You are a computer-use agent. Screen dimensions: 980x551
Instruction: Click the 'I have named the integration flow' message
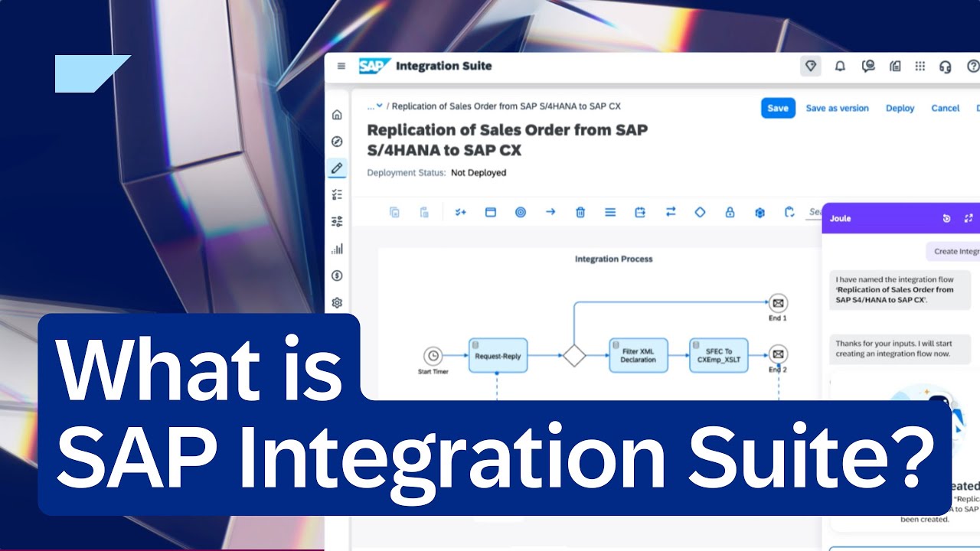click(x=900, y=290)
